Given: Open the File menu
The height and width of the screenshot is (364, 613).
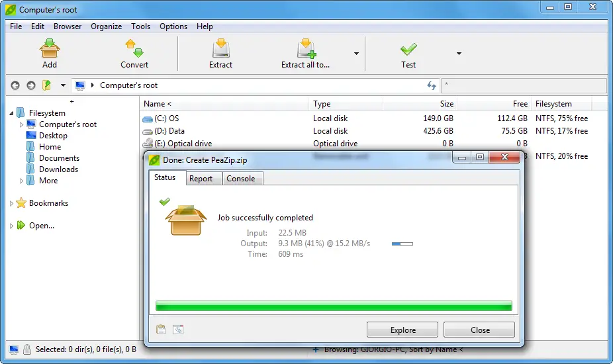Looking at the screenshot, I should pos(16,26).
